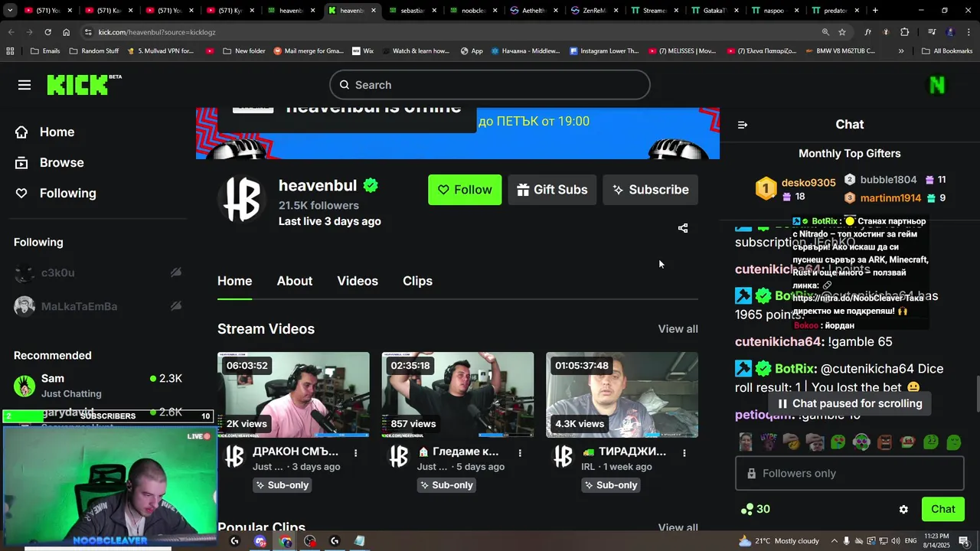Open options menu for ДРАКОН СМЪ... video
Screen dimensions: 980x551
click(355, 452)
